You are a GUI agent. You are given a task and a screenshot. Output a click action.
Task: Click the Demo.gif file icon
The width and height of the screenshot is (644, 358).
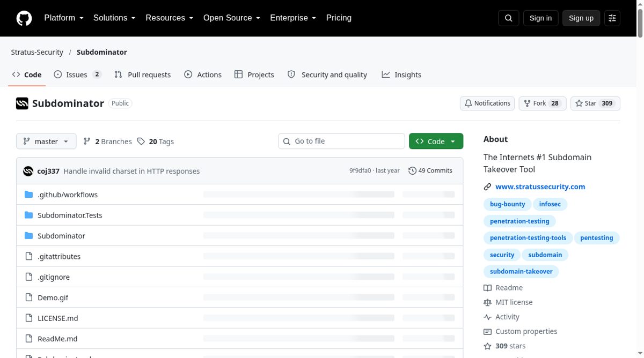pyautogui.click(x=29, y=297)
